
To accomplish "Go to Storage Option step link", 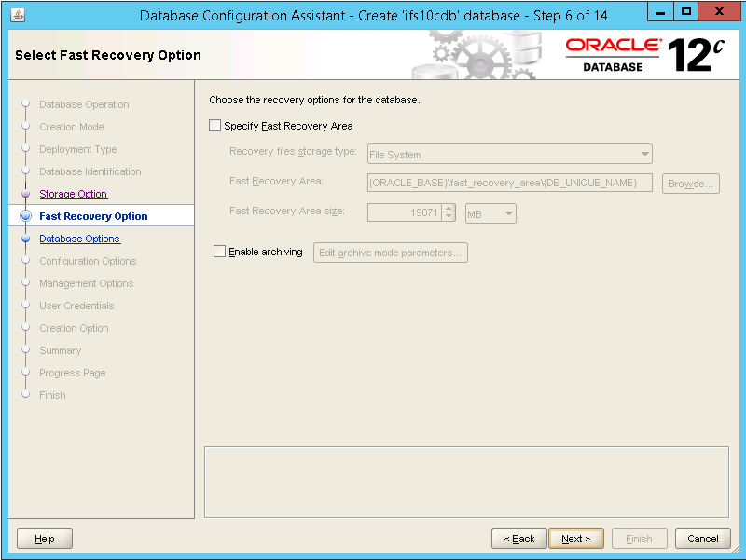I will 73,194.
